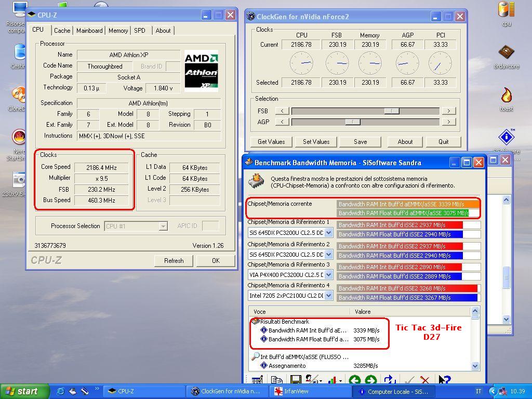Screen dimensions: 532x399
Task: Click the Refresh button in CPU-Z
Action: click(174, 261)
